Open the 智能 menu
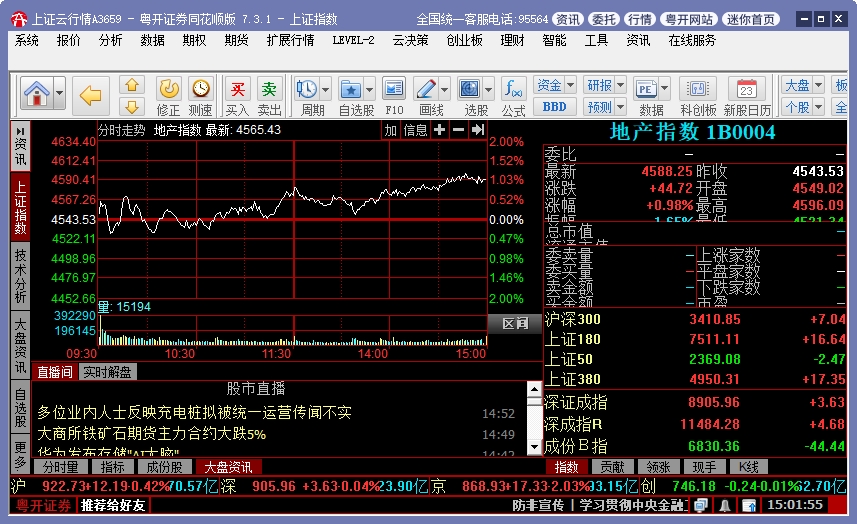 tap(554, 40)
